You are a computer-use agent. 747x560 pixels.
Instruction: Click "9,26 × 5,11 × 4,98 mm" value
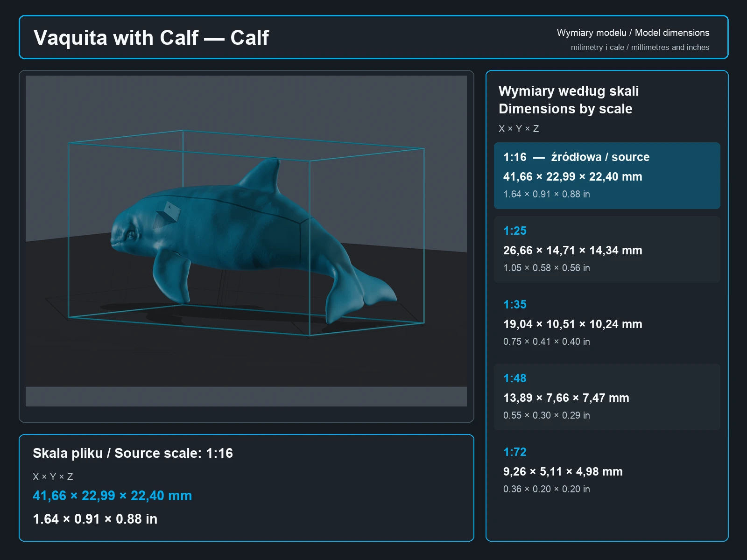tap(563, 472)
